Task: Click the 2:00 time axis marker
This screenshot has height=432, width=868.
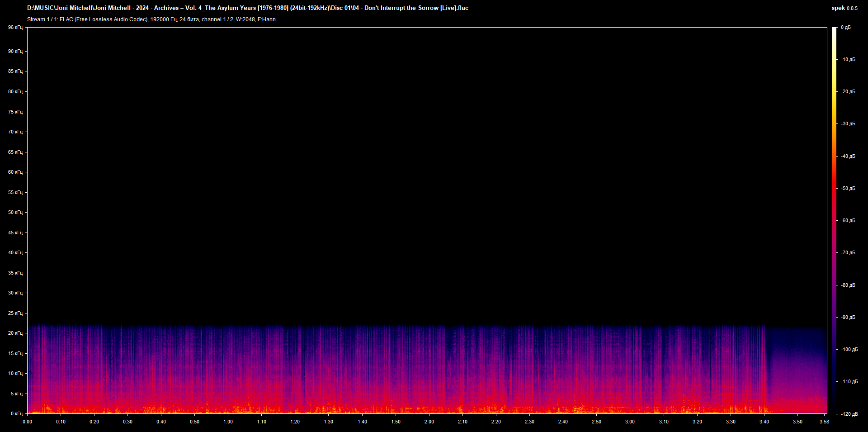Action: [x=429, y=422]
